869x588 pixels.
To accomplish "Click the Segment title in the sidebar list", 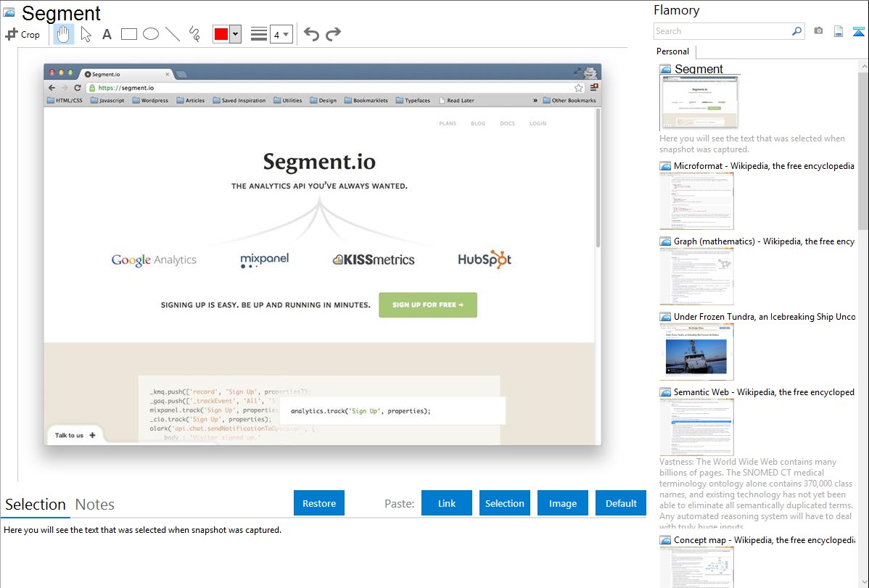I will (699, 70).
